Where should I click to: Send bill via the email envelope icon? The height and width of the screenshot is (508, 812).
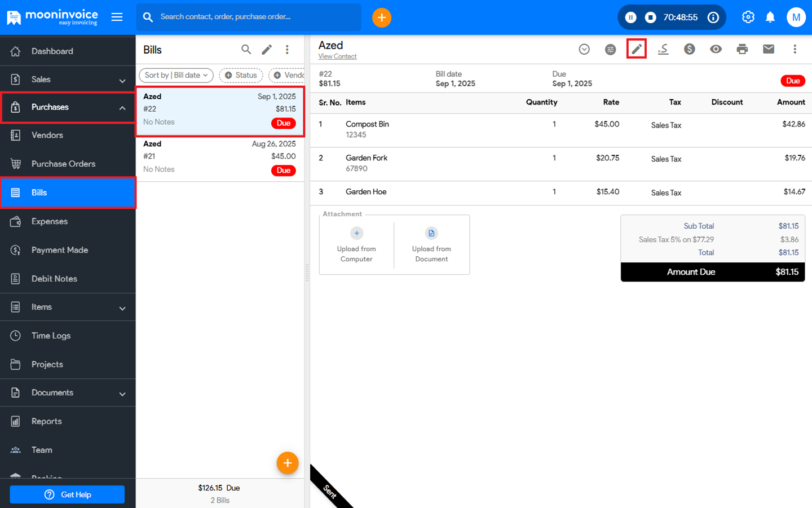[x=768, y=49]
